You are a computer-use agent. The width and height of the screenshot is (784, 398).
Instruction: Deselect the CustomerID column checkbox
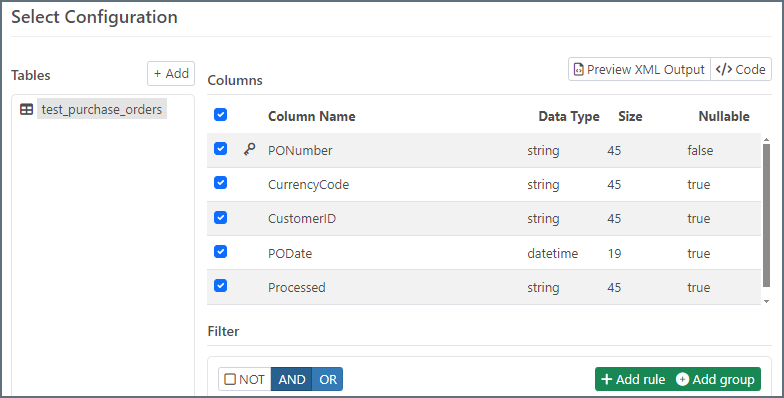pos(220,218)
